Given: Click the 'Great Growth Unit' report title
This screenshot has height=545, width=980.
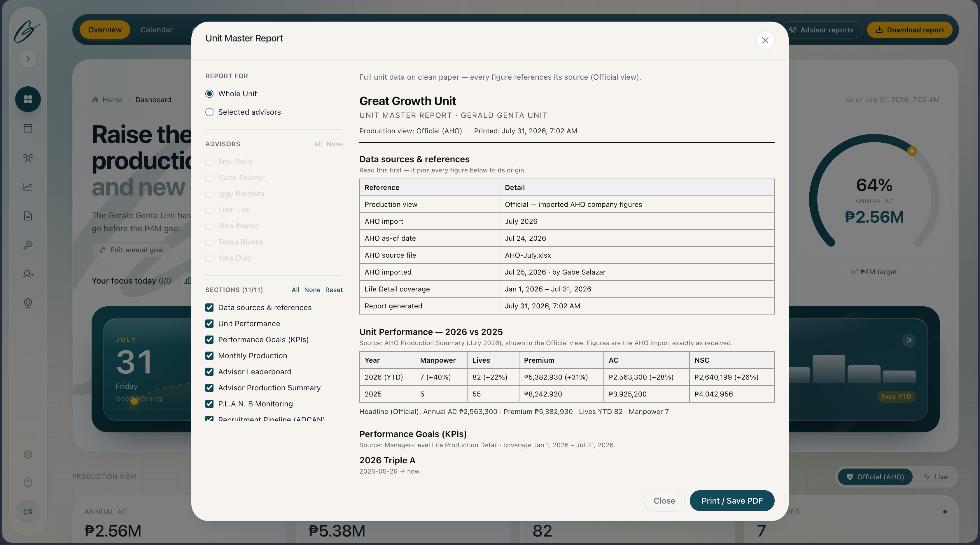Looking at the screenshot, I should tap(407, 101).
